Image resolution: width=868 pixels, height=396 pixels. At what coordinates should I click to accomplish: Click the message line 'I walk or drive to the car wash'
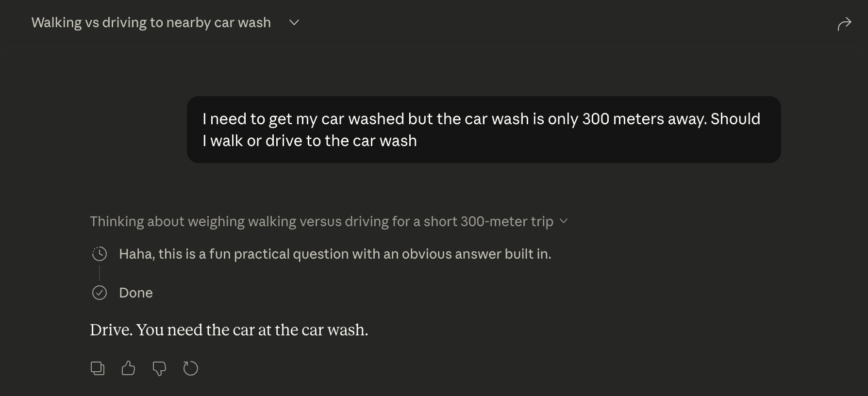[310, 141]
